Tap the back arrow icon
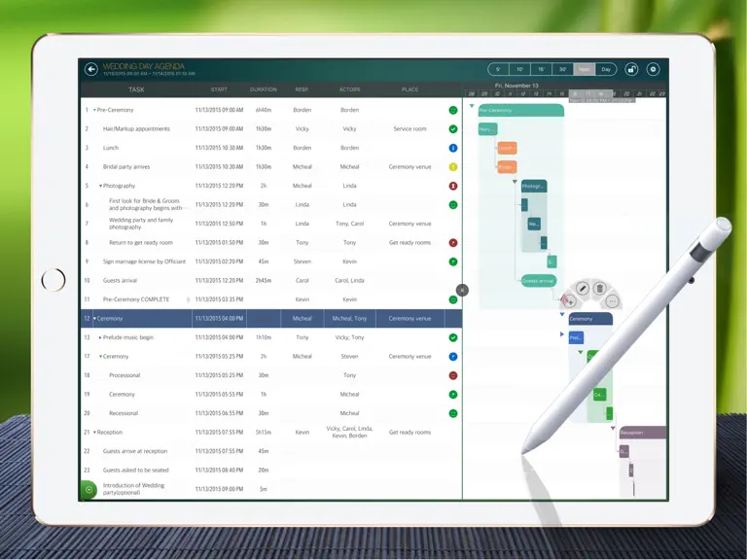The width and height of the screenshot is (747, 560). pyautogui.click(x=91, y=70)
